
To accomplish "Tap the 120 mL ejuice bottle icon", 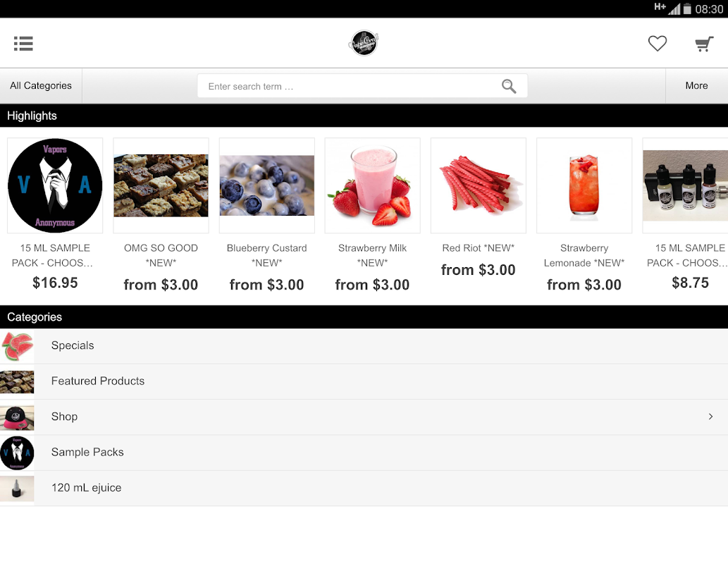I will click(x=17, y=489).
